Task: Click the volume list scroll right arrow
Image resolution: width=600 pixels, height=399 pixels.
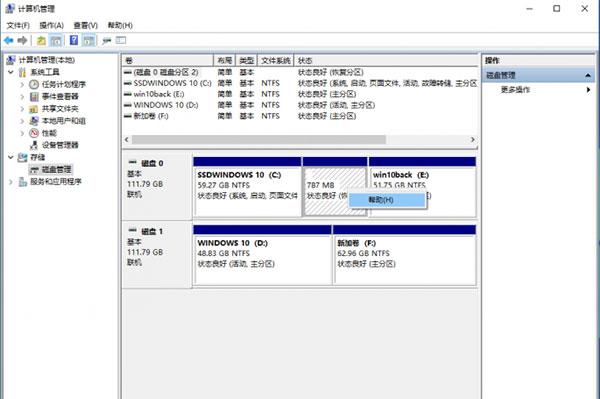Action: point(473,140)
